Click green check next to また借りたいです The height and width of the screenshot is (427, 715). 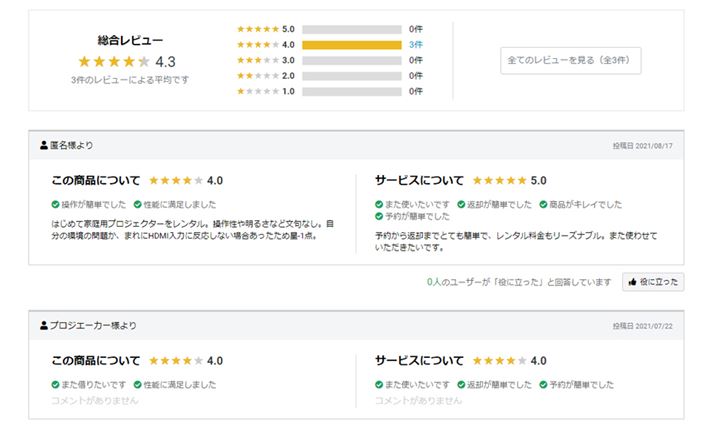click(x=55, y=384)
